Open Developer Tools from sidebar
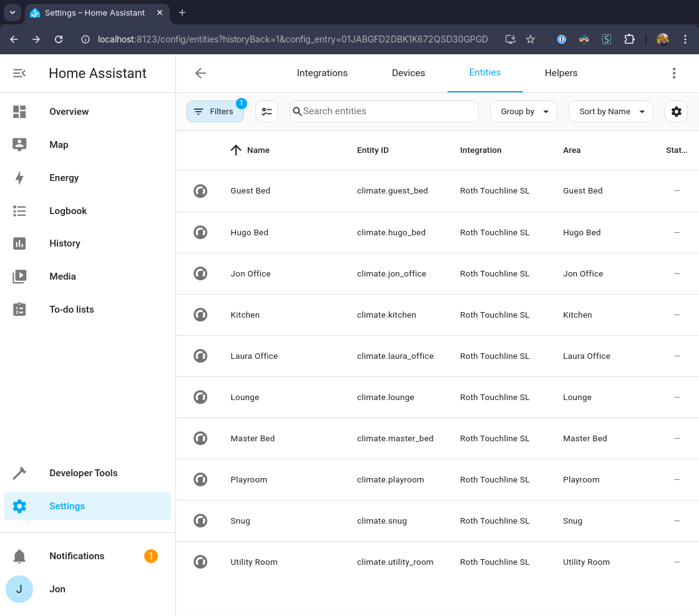Screen dimensions: 699x616 tap(83, 473)
